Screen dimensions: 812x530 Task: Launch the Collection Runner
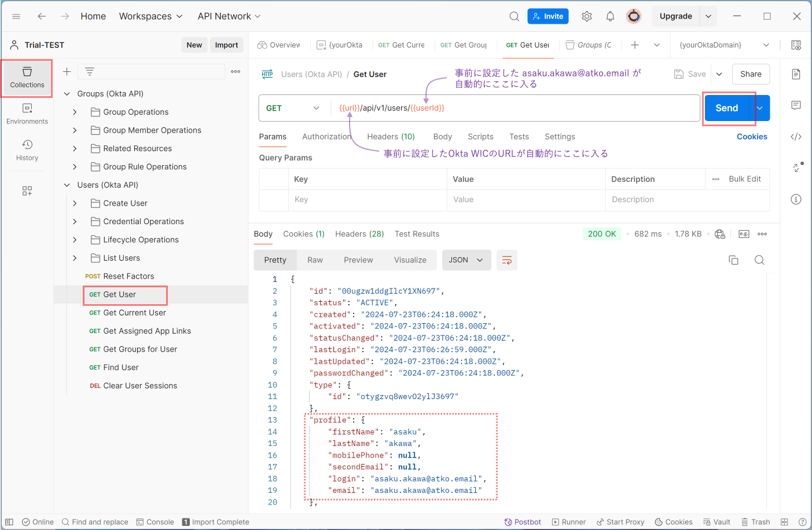[569, 521]
